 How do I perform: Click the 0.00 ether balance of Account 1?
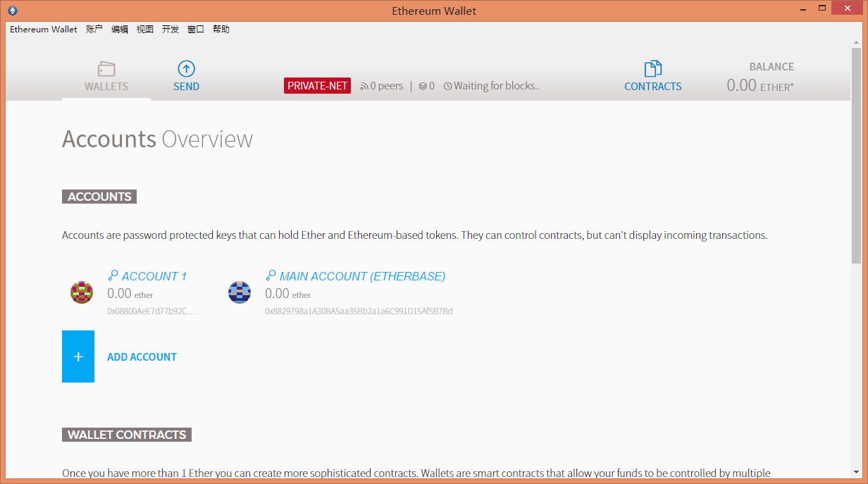pyautogui.click(x=130, y=294)
